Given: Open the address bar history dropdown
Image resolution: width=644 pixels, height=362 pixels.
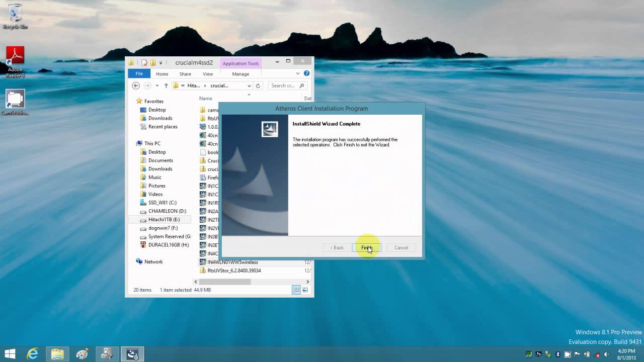Looking at the screenshot, I should (x=249, y=85).
